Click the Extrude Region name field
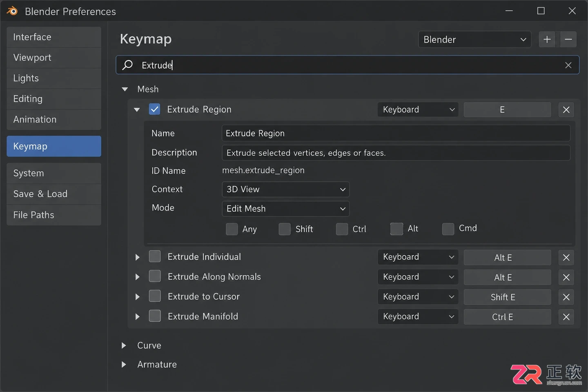 point(396,134)
